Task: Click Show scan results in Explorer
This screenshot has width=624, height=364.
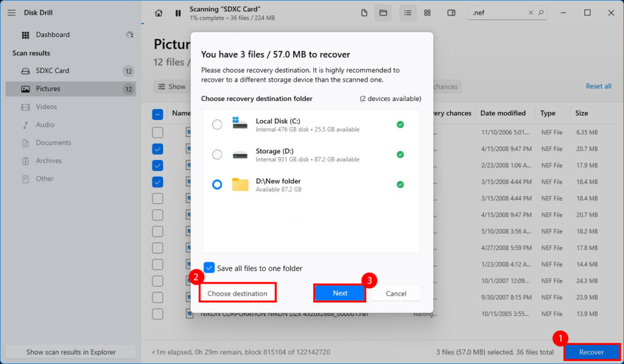Action: [71, 351]
